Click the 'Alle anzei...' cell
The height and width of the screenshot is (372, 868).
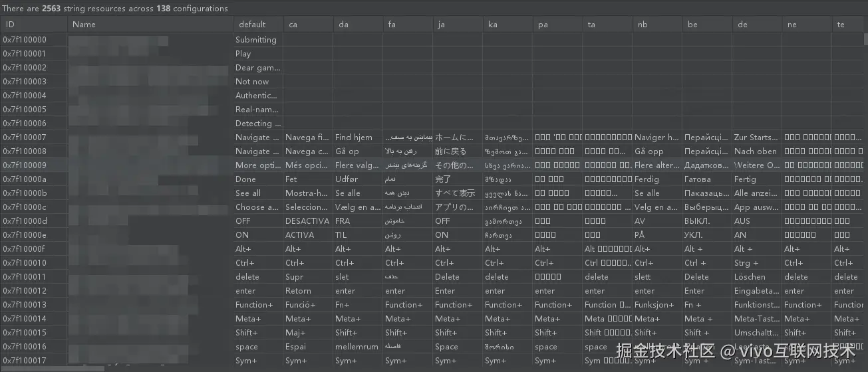[758, 193]
